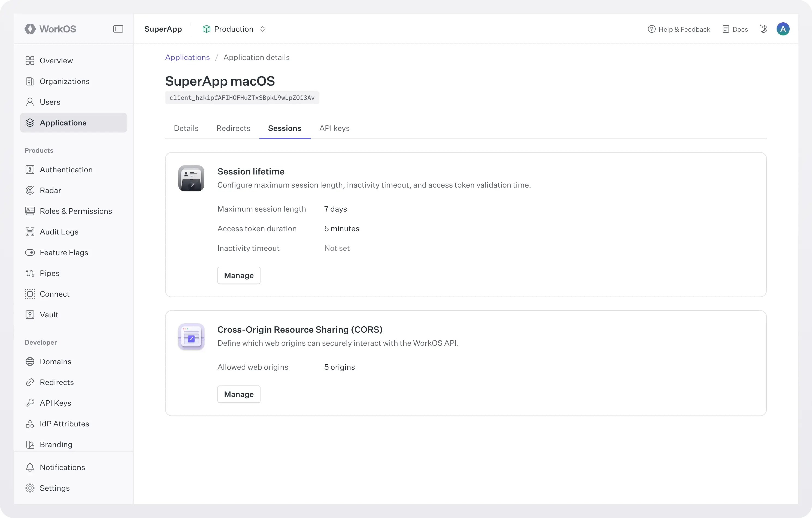Open Audit Logs from the sidebar
Viewport: 812px width, 518px height.
(x=59, y=231)
